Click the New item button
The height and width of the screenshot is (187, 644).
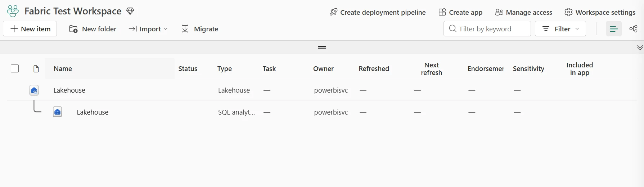click(x=30, y=29)
